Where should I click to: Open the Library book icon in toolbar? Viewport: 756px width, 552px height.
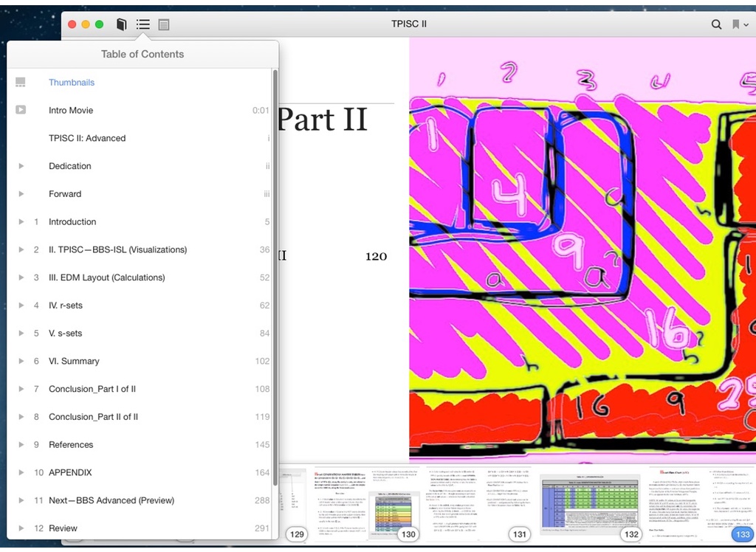[x=122, y=24]
